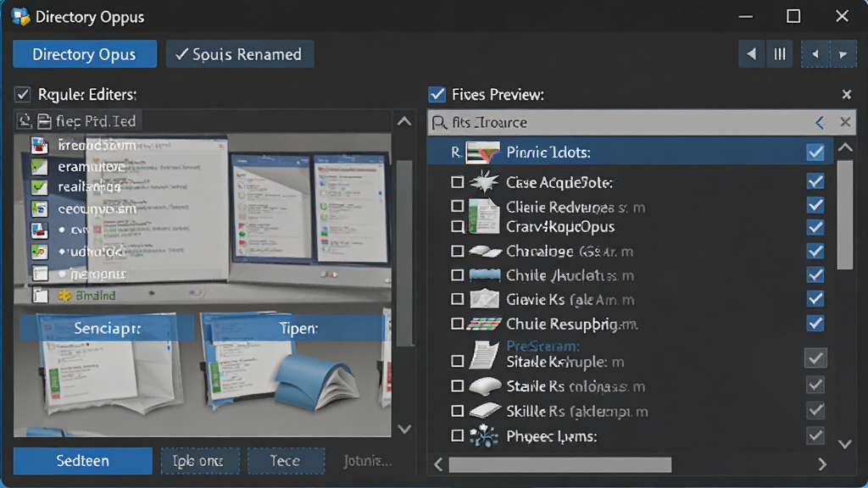
Task: Toggle the right checkbox for Case AcqdeFote
Action: coord(815,181)
